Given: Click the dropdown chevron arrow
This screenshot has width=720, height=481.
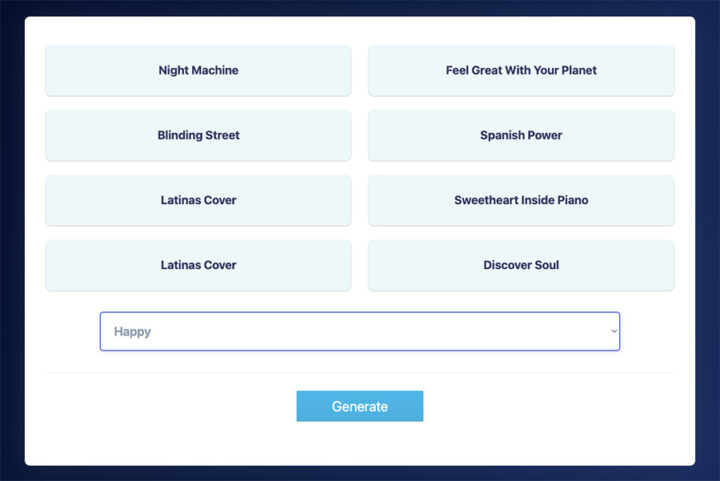Looking at the screenshot, I should click(614, 332).
